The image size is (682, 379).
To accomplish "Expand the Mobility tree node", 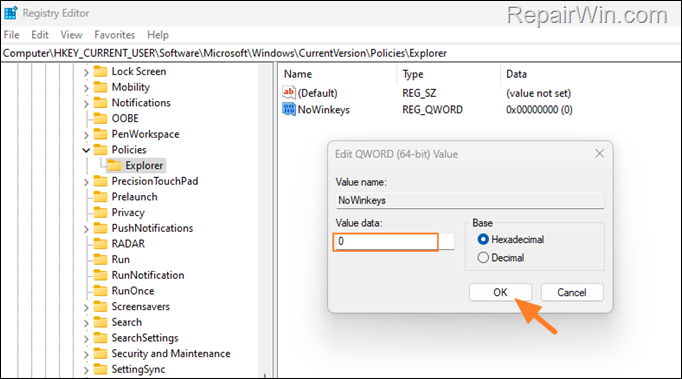I will [86, 88].
